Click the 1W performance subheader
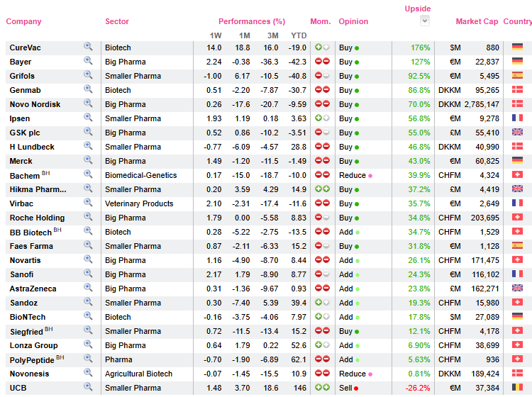 coord(216,35)
